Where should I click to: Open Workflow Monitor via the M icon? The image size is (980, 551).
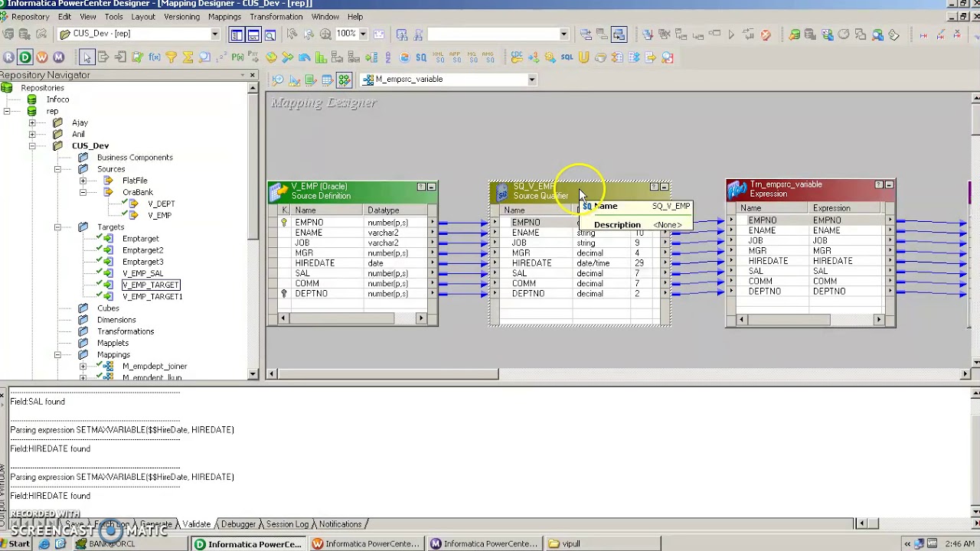(x=58, y=57)
